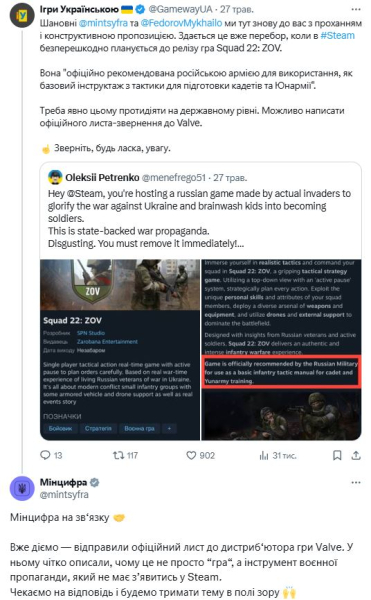Open the game description screenshot image

282,350
